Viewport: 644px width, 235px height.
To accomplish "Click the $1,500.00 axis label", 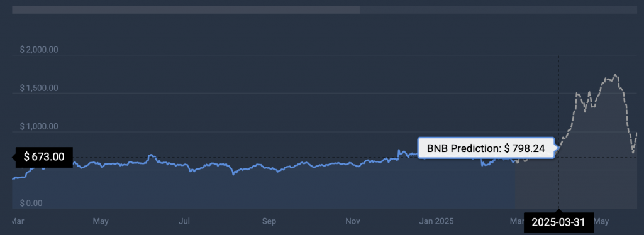I will (x=39, y=88).
